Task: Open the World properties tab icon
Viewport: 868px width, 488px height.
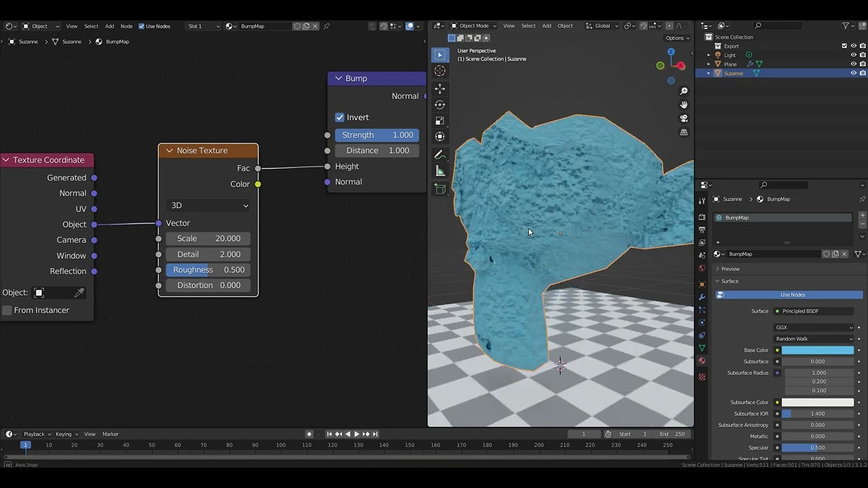Action: click(x=702, y=268)
